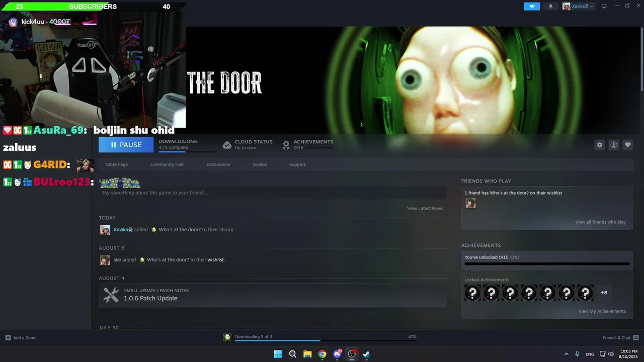Open File Explorer from taskbar
The height and width of the screenshot is (362, 644).
[x=307, y=354]
